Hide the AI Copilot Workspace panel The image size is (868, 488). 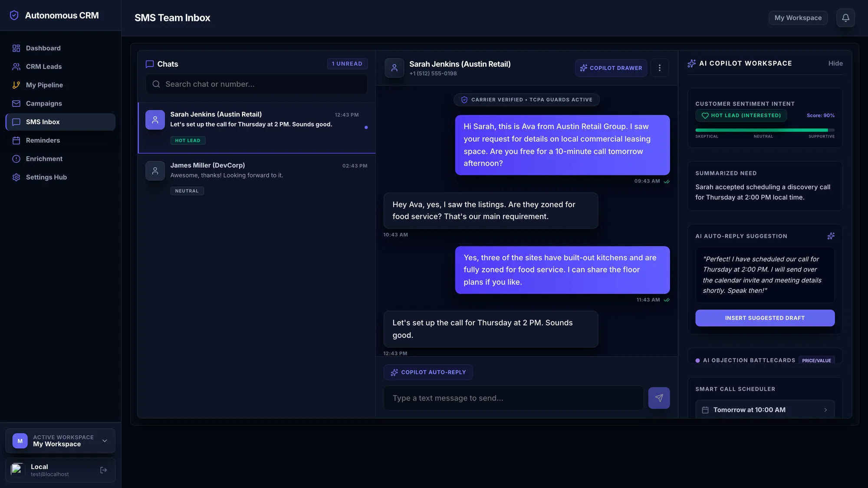[x=835, y=63]
